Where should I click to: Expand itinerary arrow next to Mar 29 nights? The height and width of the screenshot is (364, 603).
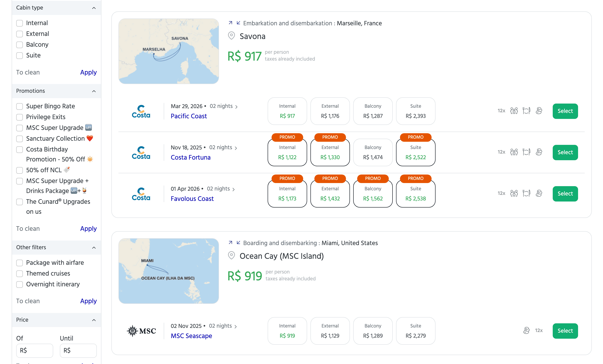[236, 107]
